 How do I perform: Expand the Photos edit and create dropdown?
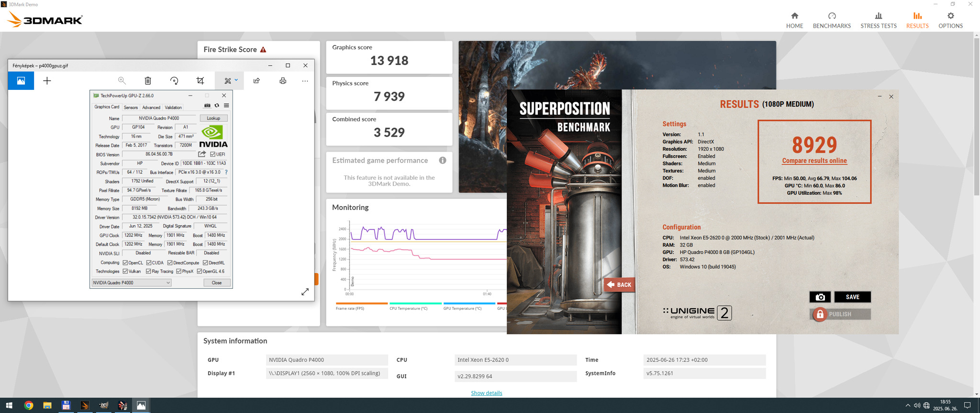tap(236, 80)
